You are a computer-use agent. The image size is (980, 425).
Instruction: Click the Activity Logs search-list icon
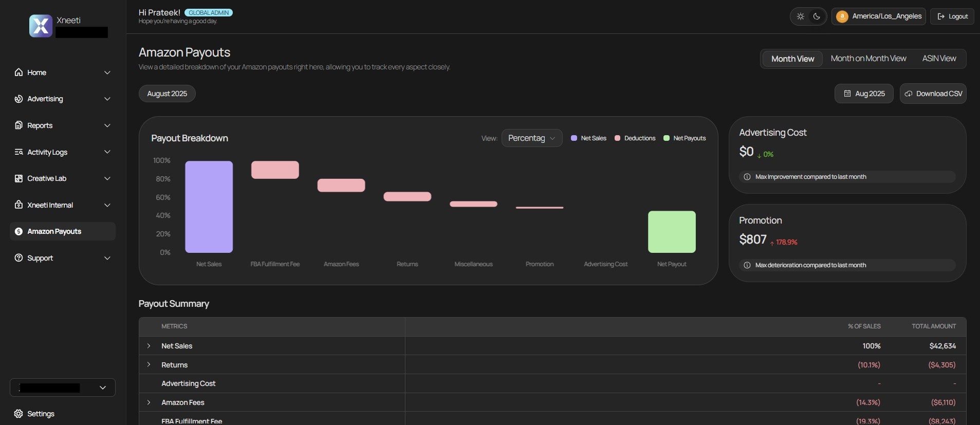tap(19, 152)
